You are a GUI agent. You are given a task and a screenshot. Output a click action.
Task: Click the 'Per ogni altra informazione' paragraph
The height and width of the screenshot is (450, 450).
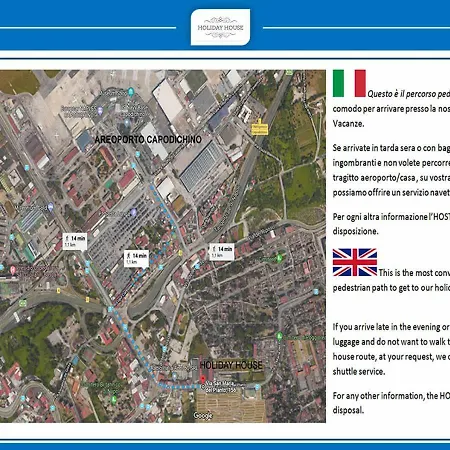[391, 224]
